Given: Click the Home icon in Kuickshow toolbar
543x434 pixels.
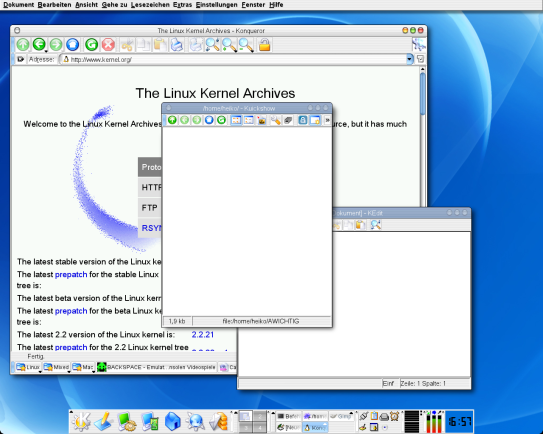Looking at the screenshot, I should pos(209,120).
